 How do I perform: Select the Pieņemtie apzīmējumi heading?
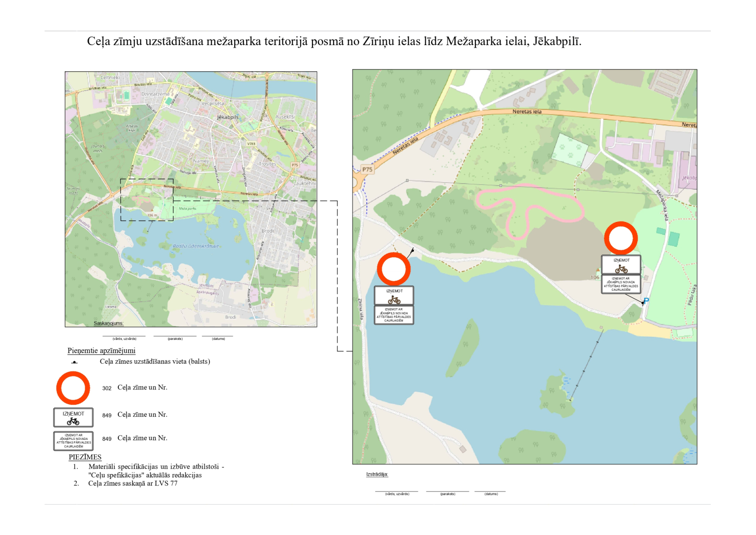[101, 351]
